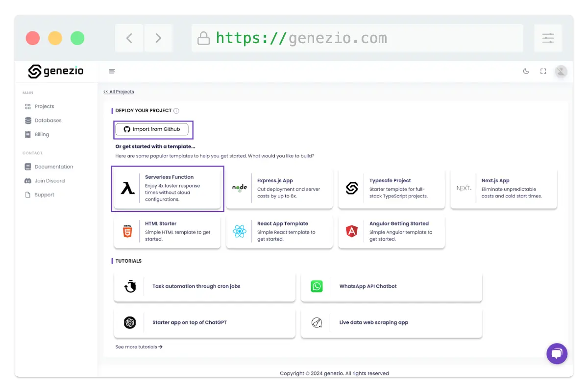This screenshot has width=588, height=392.
Task: Click the browser back arrow
Action: [129, 38]
